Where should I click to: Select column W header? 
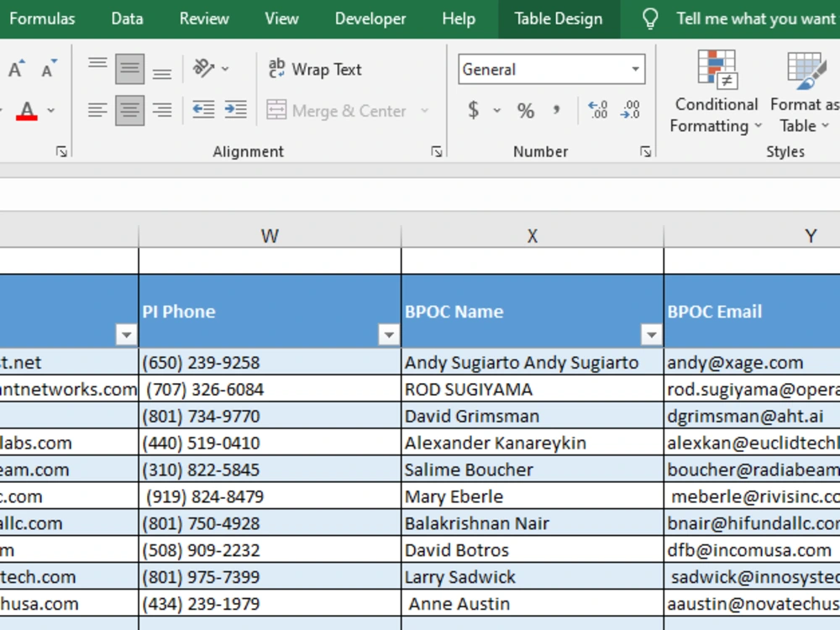270,236
